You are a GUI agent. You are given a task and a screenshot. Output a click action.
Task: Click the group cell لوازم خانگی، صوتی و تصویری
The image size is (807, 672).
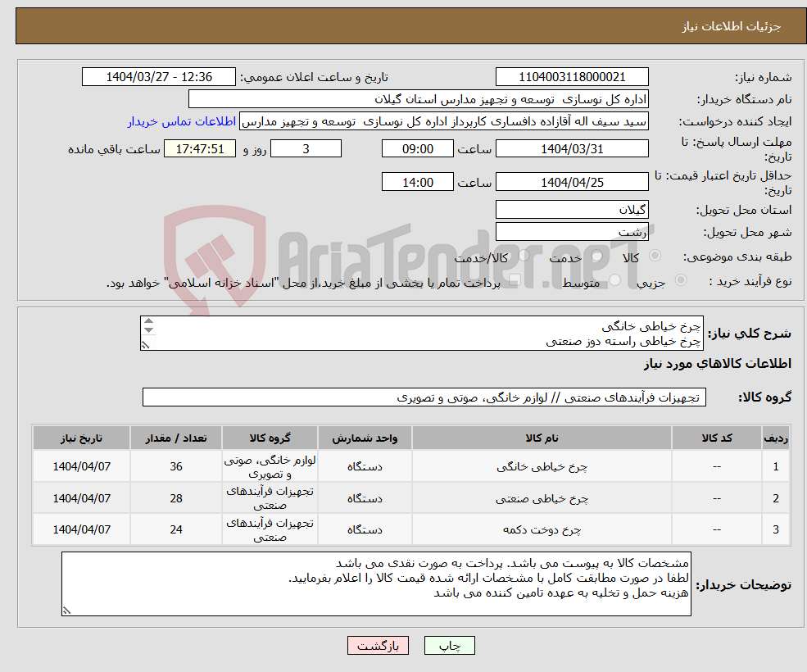point(270,466)
